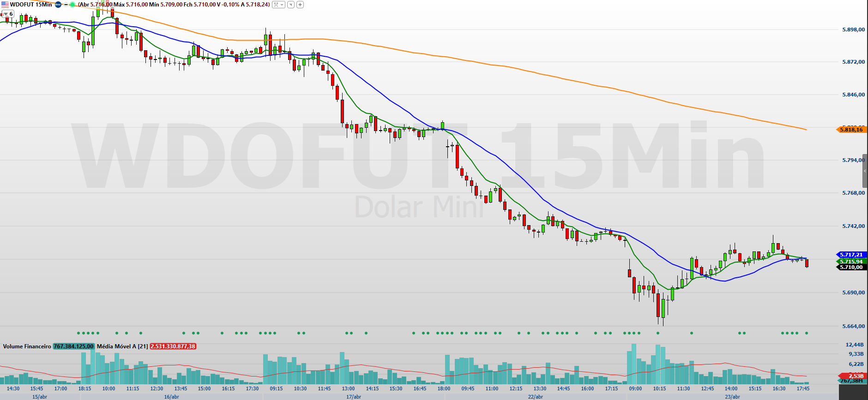Viewport: 868px width, 400px height.
Task: Click the red 2.531.330.877,38 average value badge
Action: coord(173,346)
